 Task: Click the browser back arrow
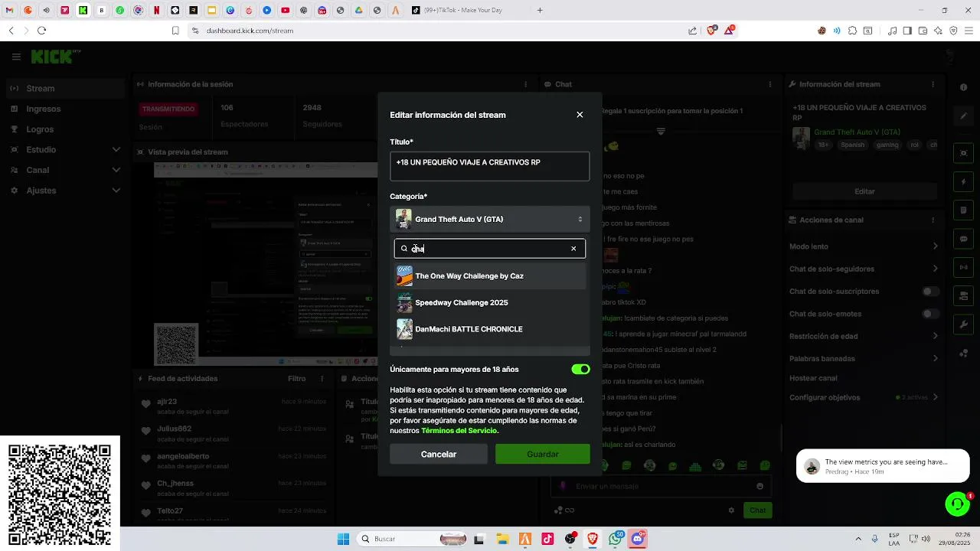coord(11,31)
